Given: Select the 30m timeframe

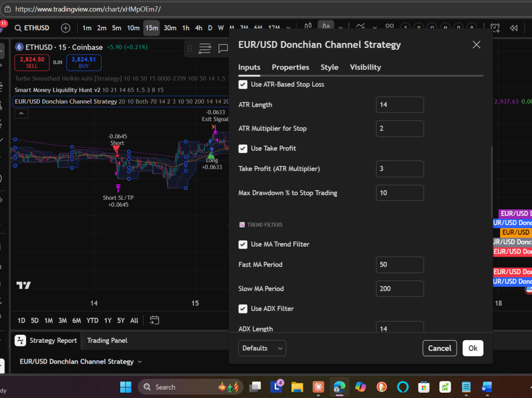Looking at the screenshot, I should coord(170,28).
